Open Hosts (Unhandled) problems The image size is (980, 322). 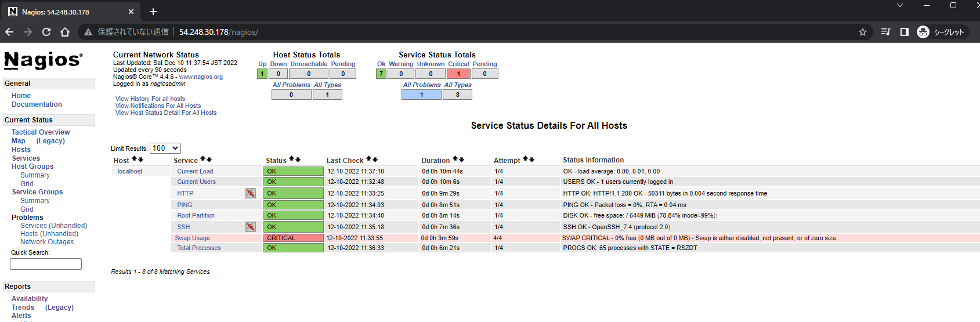[x=49, y=234]
